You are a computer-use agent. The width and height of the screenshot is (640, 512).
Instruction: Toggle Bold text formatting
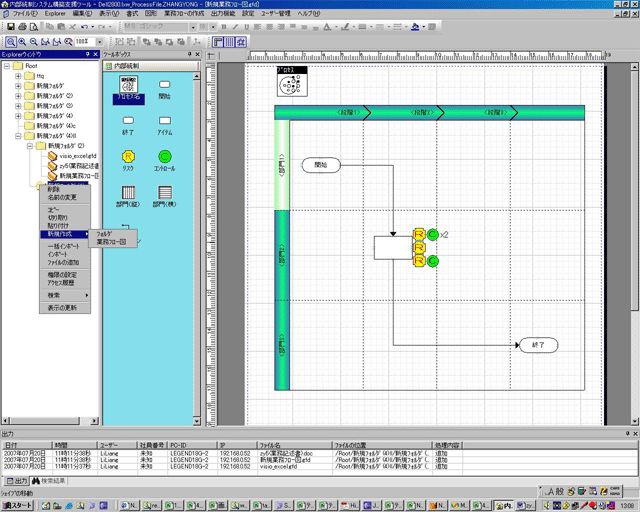coord(222,28)
